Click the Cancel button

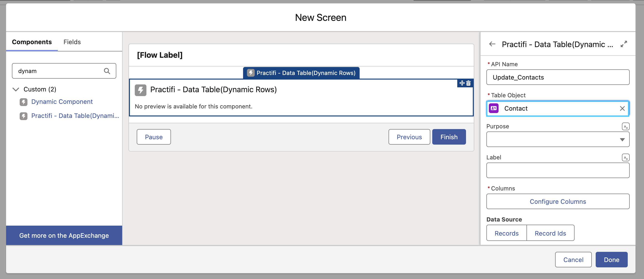pyautogui.click(x=573, y=260)
